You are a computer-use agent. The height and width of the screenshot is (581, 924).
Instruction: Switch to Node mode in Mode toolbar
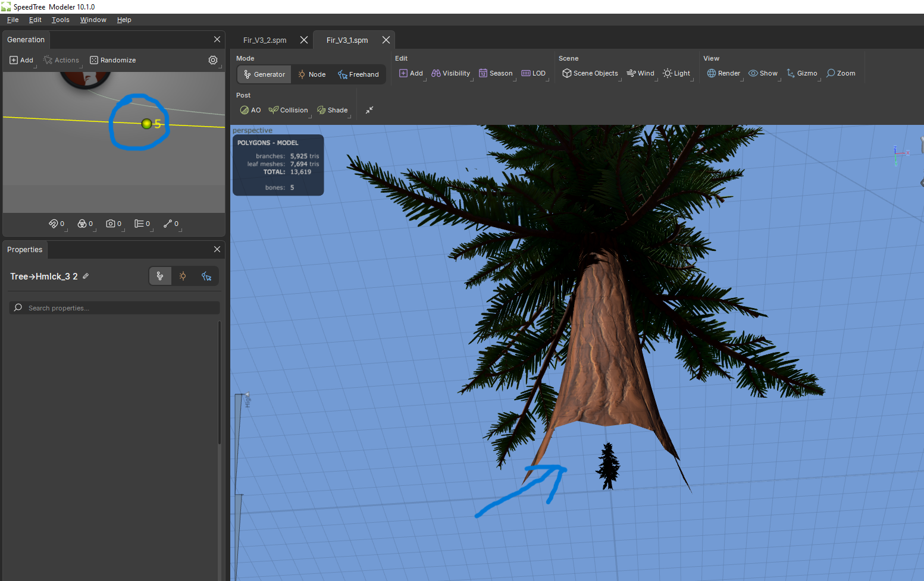(312, 74)
